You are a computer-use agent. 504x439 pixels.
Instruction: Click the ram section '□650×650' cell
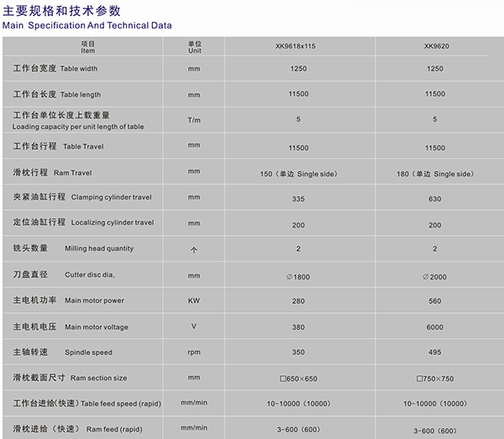pyautogui.click(x=298, y=379)
